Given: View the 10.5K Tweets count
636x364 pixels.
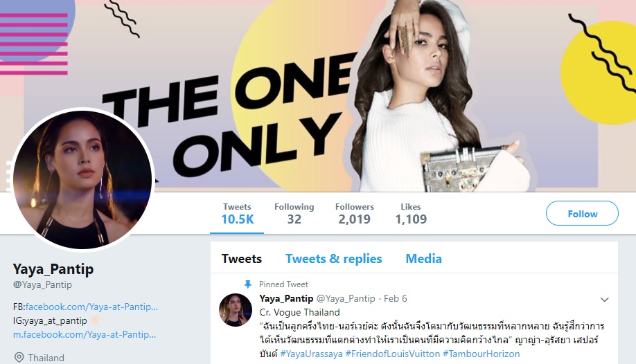Looking at the screenshot, I should click(x=237, y=214).
